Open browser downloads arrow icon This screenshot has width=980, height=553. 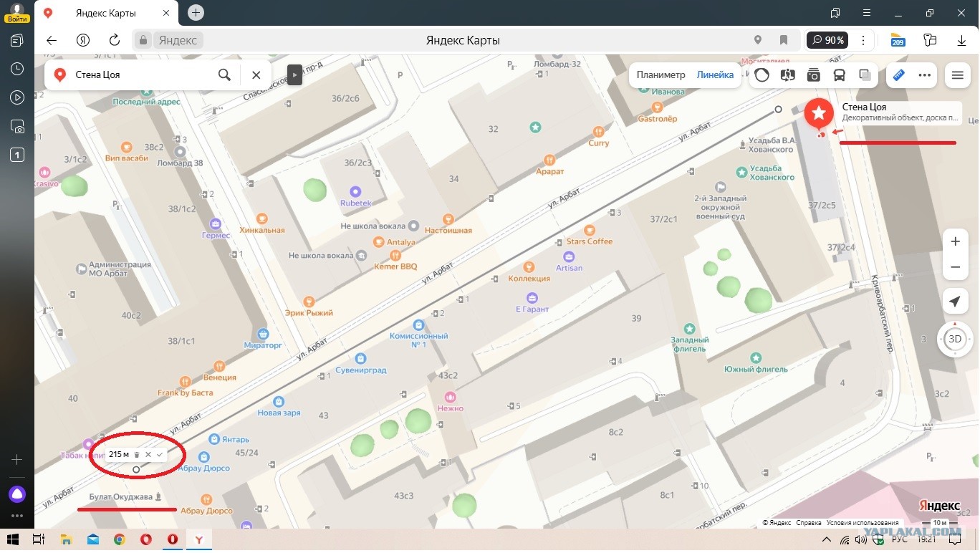click(962, 40)
